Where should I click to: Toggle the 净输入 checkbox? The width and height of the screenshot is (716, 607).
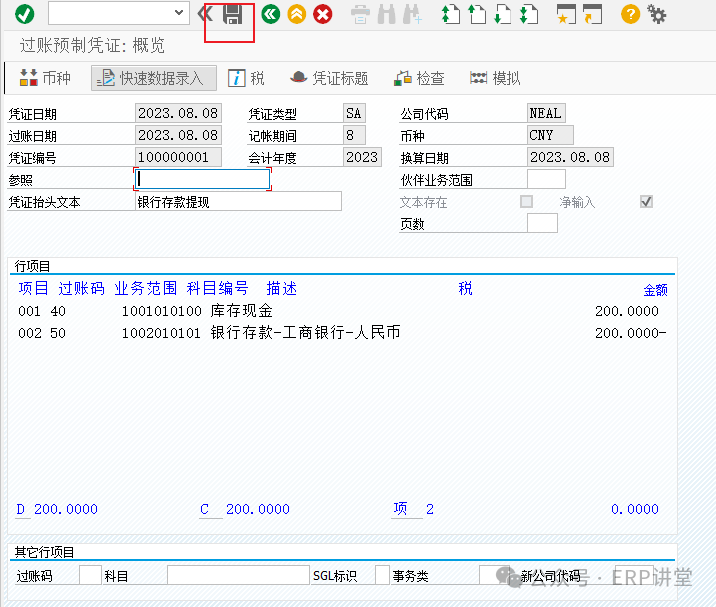tap(647, 202)
